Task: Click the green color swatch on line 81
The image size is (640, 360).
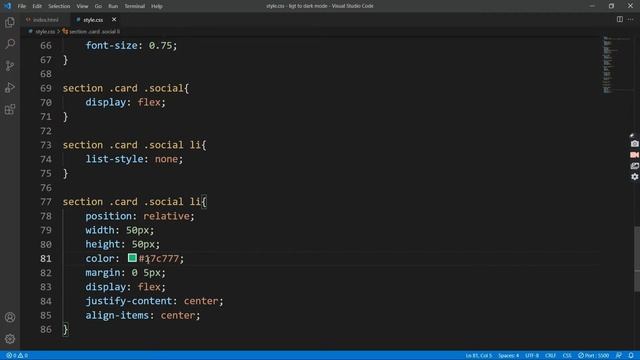Action: pyautogui.click(x=132, y=258)
